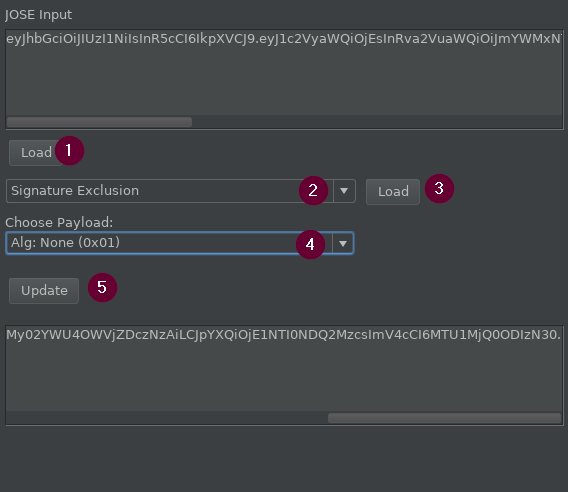This screenshot has height=492, width=568.
Task: Focus the output token text area
Action: tap(284, 368)
